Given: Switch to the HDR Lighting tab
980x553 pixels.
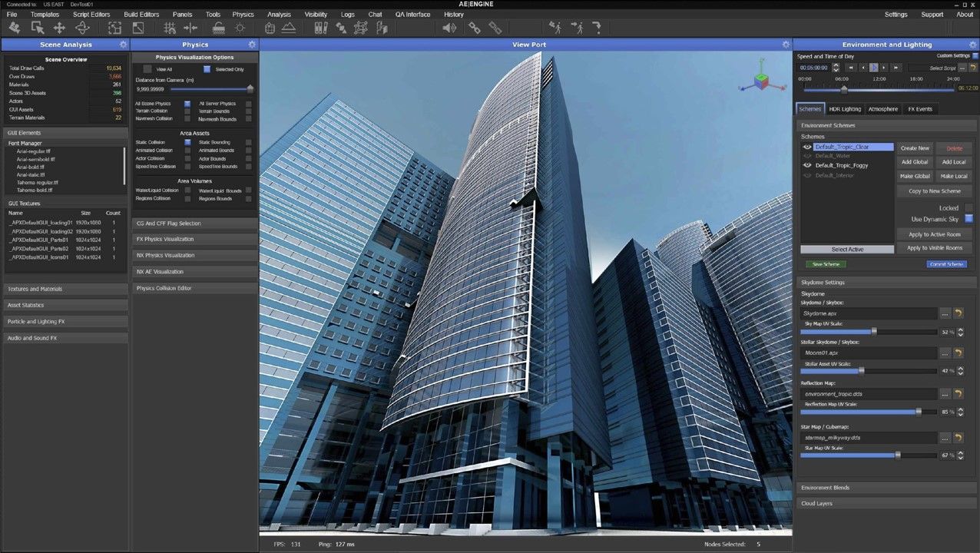Looking at the screenshot, I should click(845, 109).
